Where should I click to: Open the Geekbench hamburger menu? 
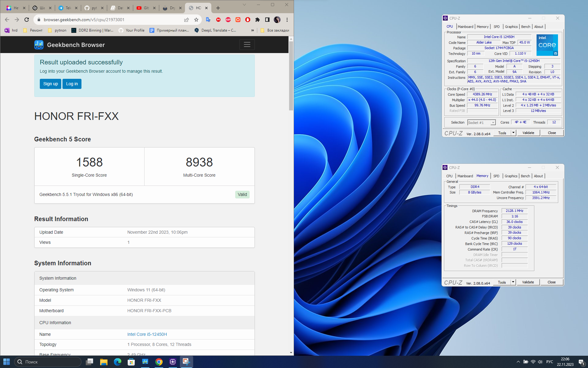click(247, 45)
